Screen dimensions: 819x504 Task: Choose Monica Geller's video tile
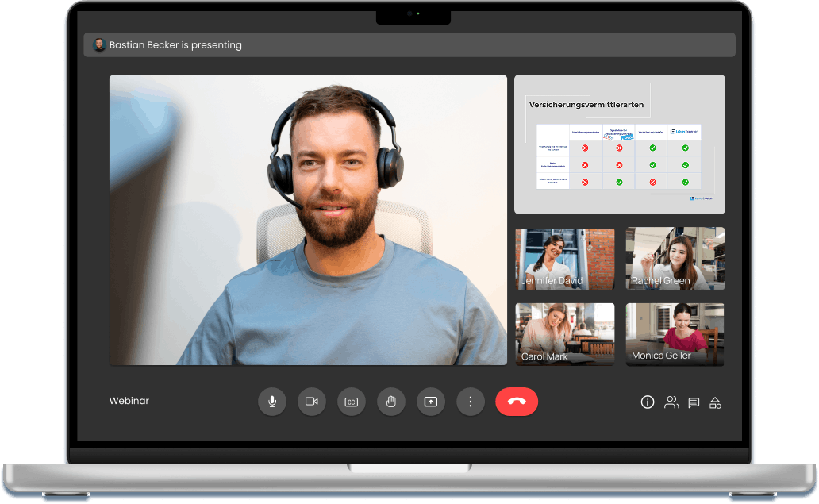(x=675, y=334)
